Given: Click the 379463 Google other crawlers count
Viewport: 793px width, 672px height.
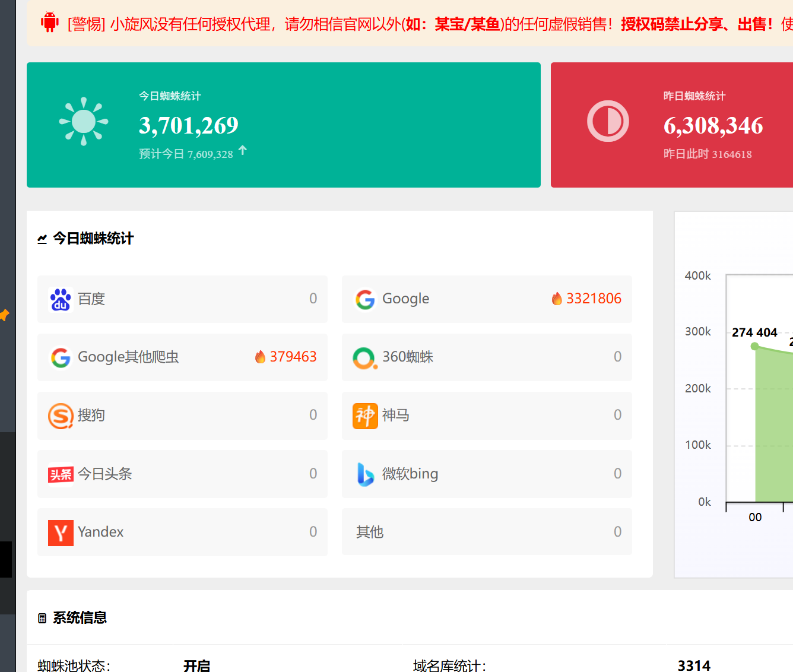Looking at the screenshot, I should (293, 357).
